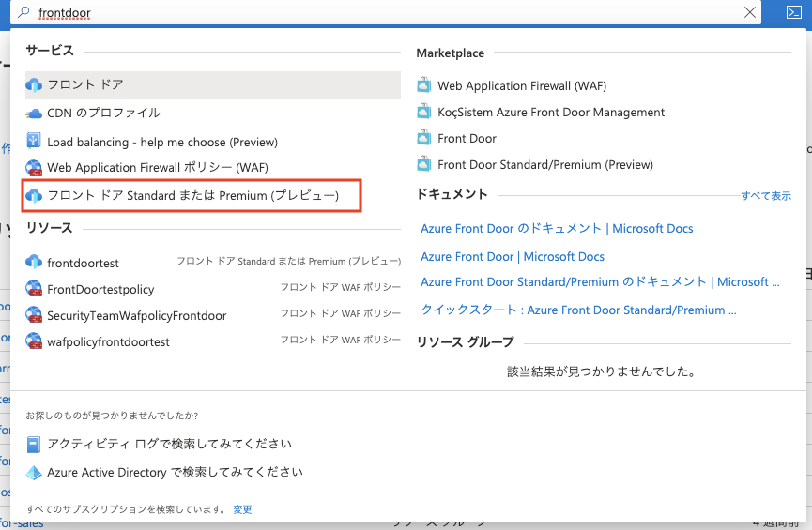Click FrontDoortestpolicy type フロント ドア WAF ポリシー
812x530 pixels.
(341, 287)
